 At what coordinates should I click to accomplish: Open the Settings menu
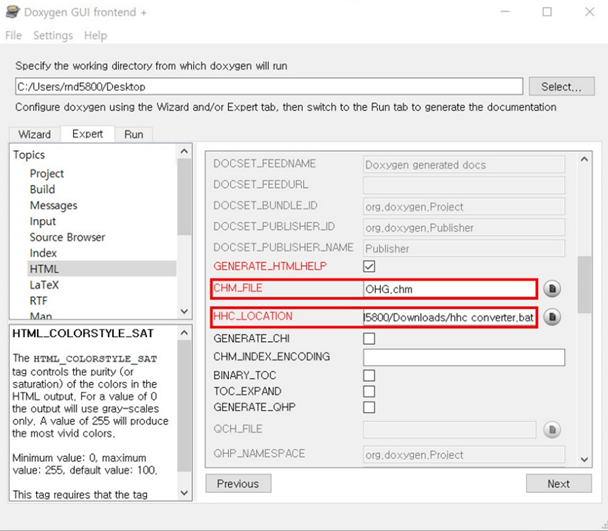point(53,35)
